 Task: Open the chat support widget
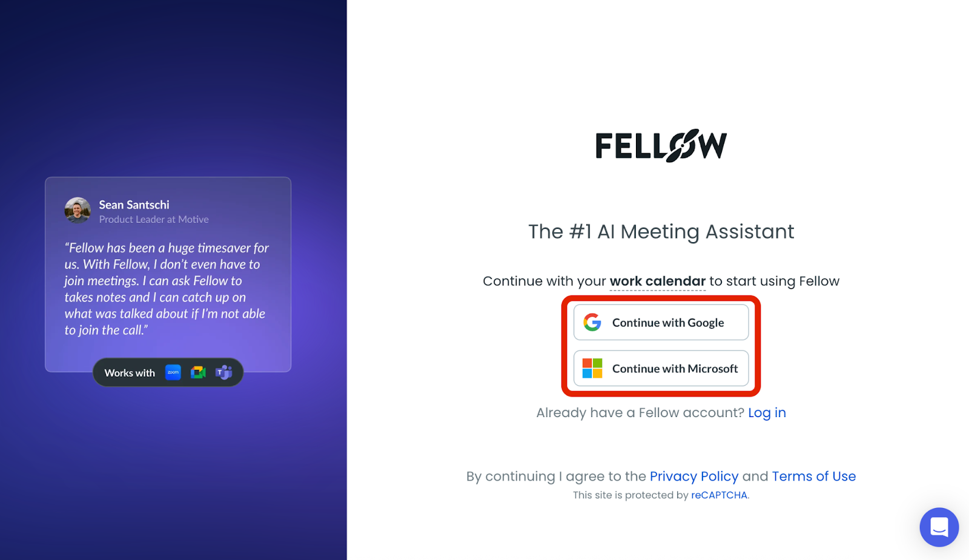click(x=939, y=527)
